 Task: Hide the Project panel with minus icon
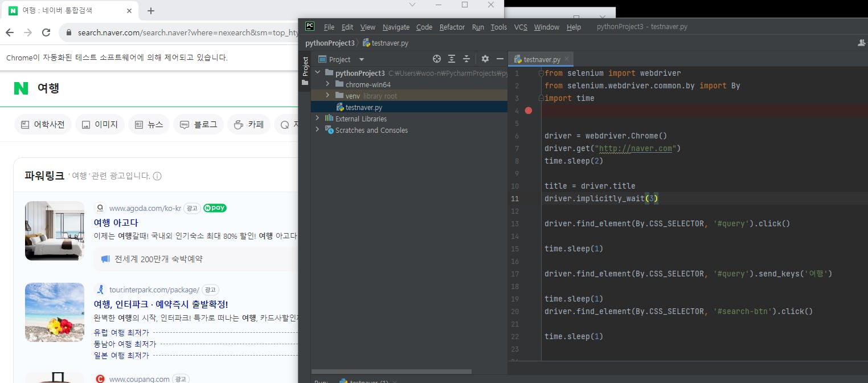500,59
